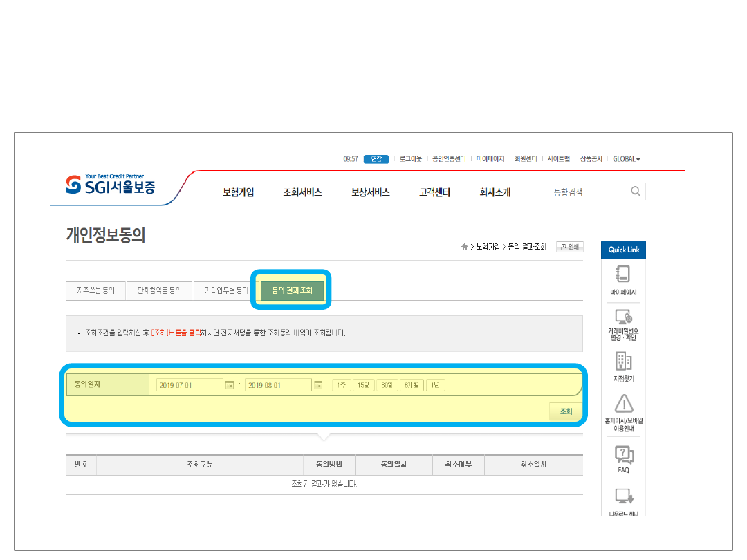747x560 pixels.
Task: Select the 6개월 date range button
Action: point(412,385)
